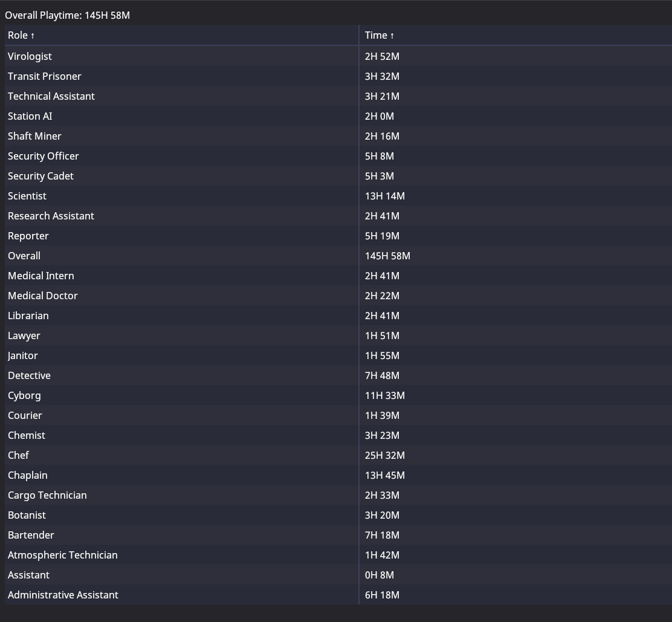
Task: Select the Reporter time value 5H 19M
Action: pyautogui.click(x=382, y=236)
